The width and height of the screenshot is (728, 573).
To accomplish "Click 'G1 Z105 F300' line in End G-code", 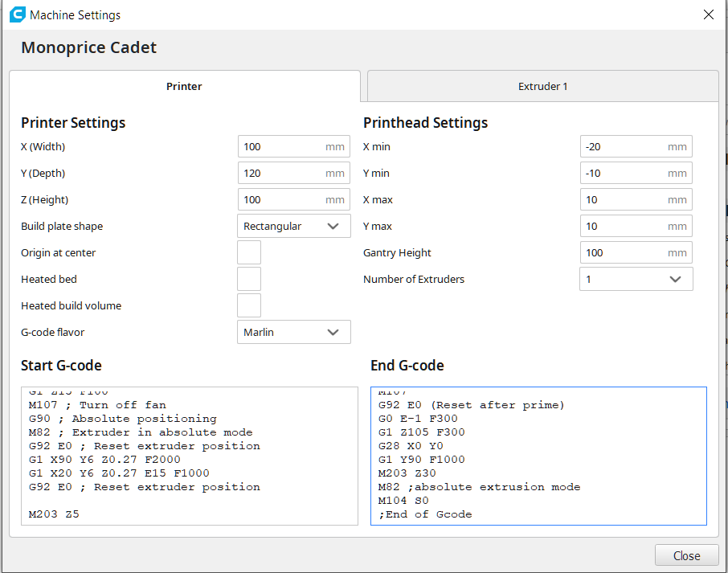I will 422,432.
